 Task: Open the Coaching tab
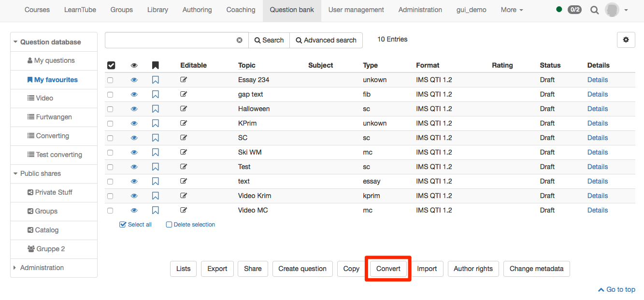point(241,10)
